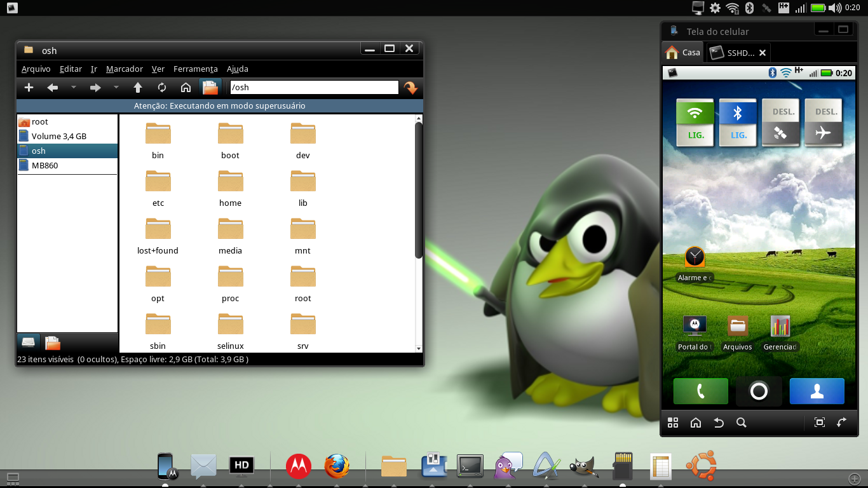This screenshot has height=488, width=868.
Task: Reload the current folder view
Action: (162, 88)
